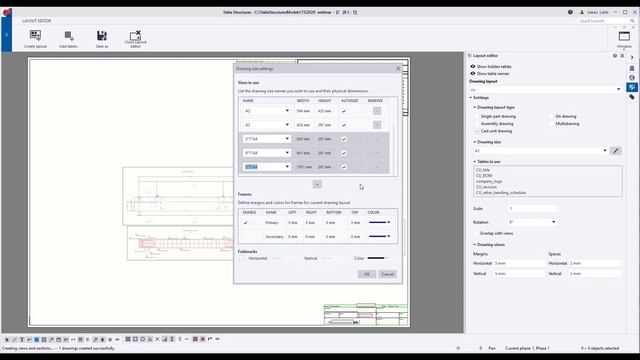Click the add-size button below the sizes table
The image size is (640, 360).
click(317, 184)
